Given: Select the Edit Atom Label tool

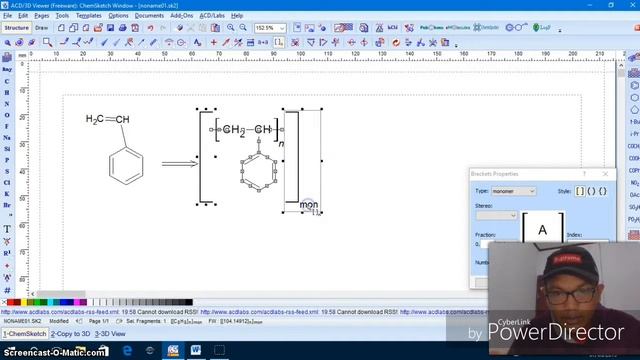Looking at the screenshot, I should pos(198,42).
